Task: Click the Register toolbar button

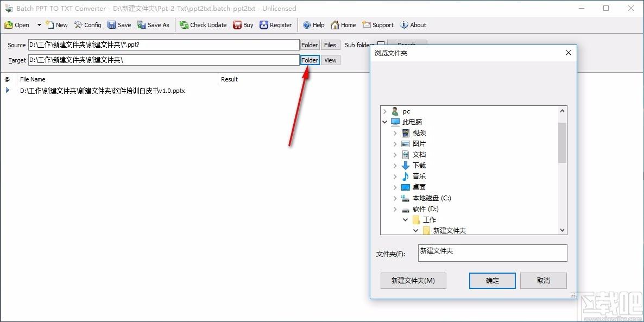Action: (276, 25)
